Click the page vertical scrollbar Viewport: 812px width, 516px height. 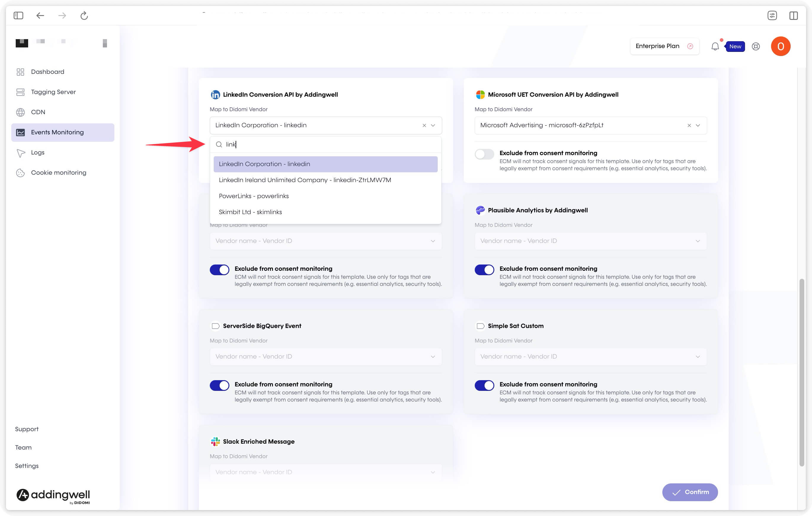pyautogui.click(x=802, y=372)
